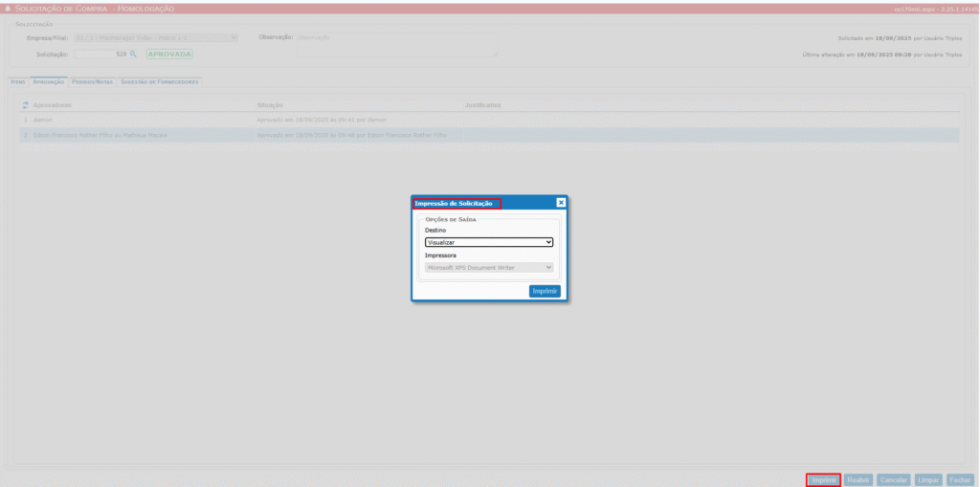This screenshot has height=487, width=980.
Task: Click the magnifier search icon beside Solicitação
Action: 133,55
